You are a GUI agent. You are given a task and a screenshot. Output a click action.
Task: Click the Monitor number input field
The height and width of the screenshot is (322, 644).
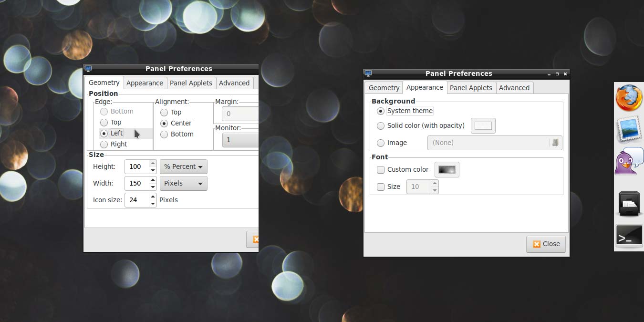(x=241, y=139)
